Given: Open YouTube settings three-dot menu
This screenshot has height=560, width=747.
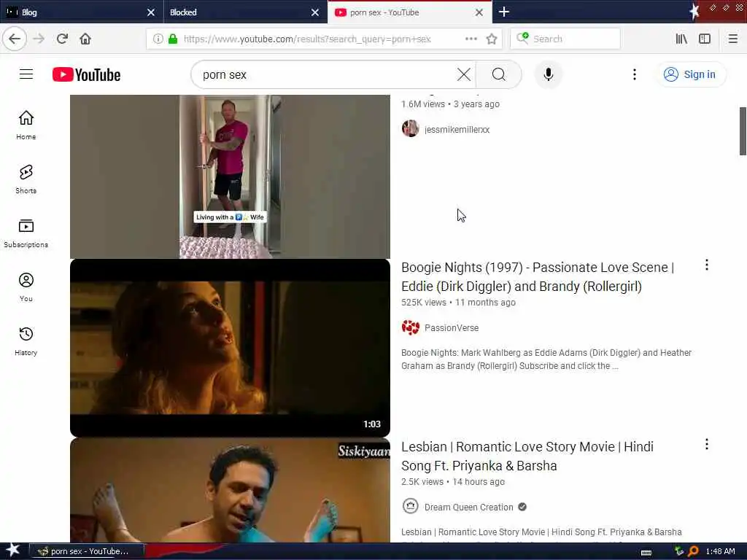Looking at the screenshot, I should [634, 74].
